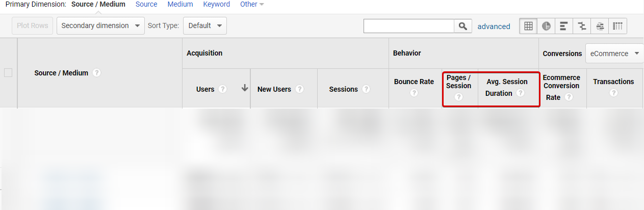Switch to the Percentage pie chart view
The height and width of the screenshot is (210, 644).
546,26
